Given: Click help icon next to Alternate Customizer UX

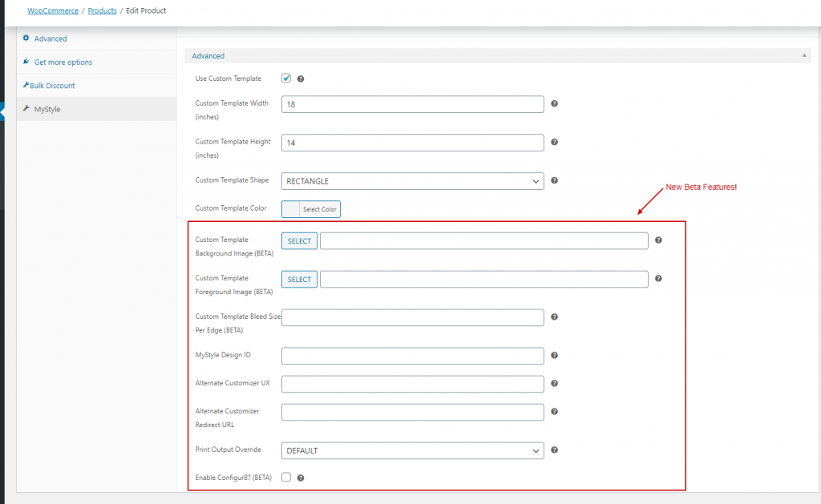Looking at the screenshot, I should point(554,384).
